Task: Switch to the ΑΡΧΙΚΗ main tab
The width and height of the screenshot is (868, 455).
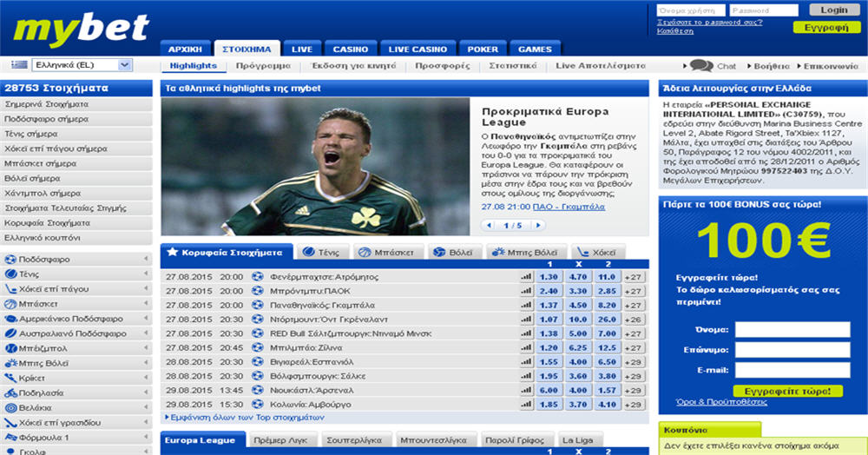Action: coord(186,49)
